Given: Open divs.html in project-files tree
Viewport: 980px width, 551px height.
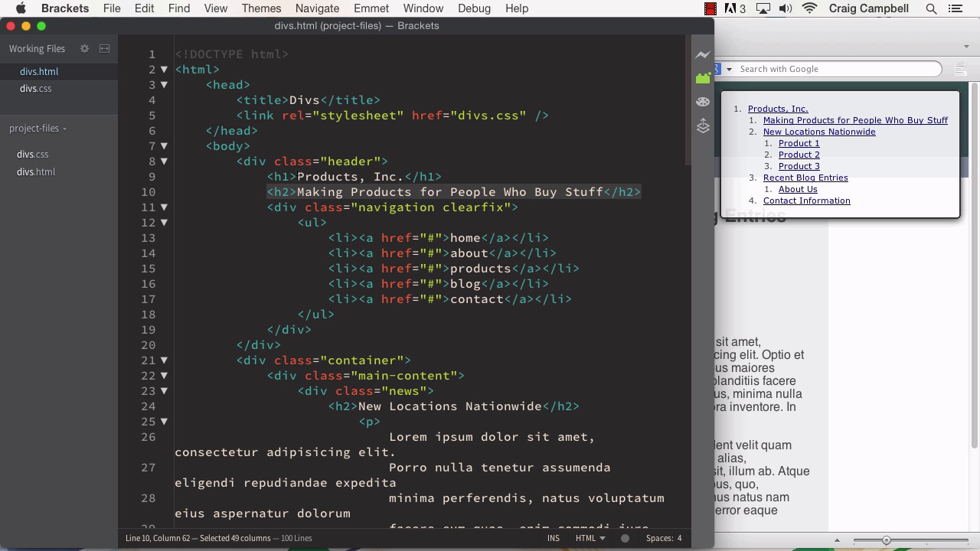Looking at the screenshot, I should 36,171.
